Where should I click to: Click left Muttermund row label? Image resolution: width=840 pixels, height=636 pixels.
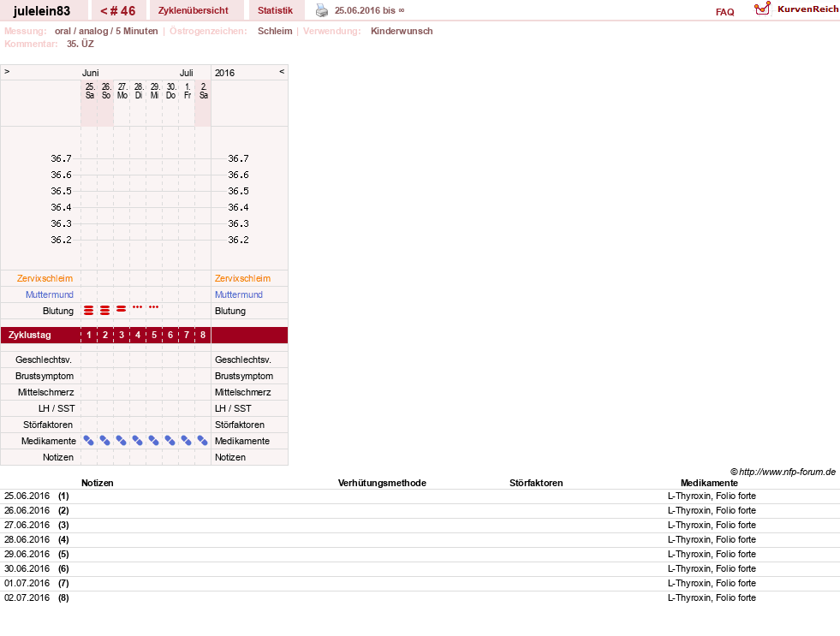coord(50,294)
